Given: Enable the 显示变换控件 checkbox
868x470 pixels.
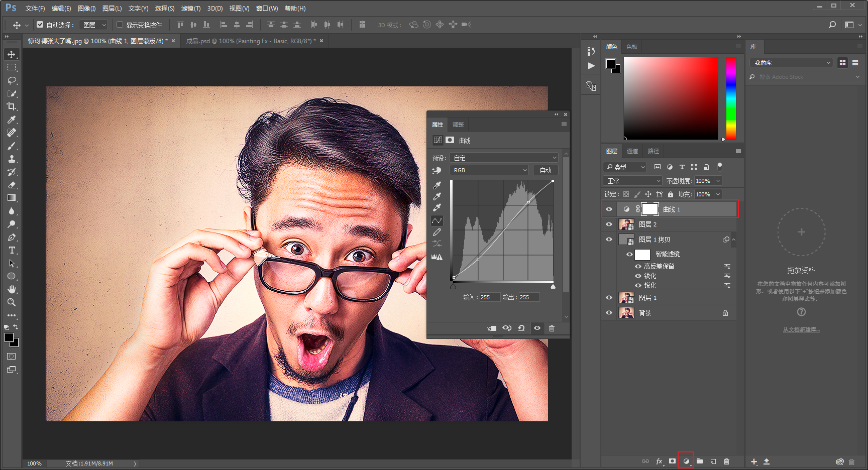Looking at the screenshot, I should click(120, 25).
